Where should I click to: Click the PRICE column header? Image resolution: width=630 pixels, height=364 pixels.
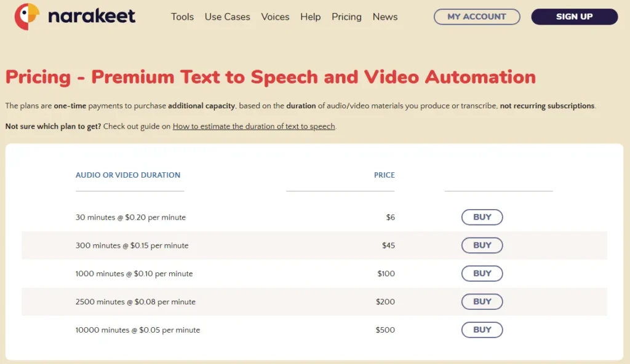click(385, 175)
